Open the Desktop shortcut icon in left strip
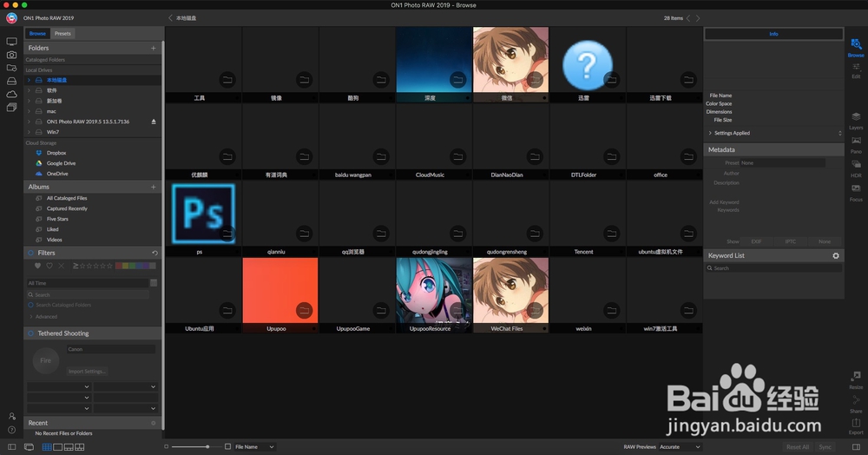Viewport: 868px width, 455px height. tap(11, 42)
